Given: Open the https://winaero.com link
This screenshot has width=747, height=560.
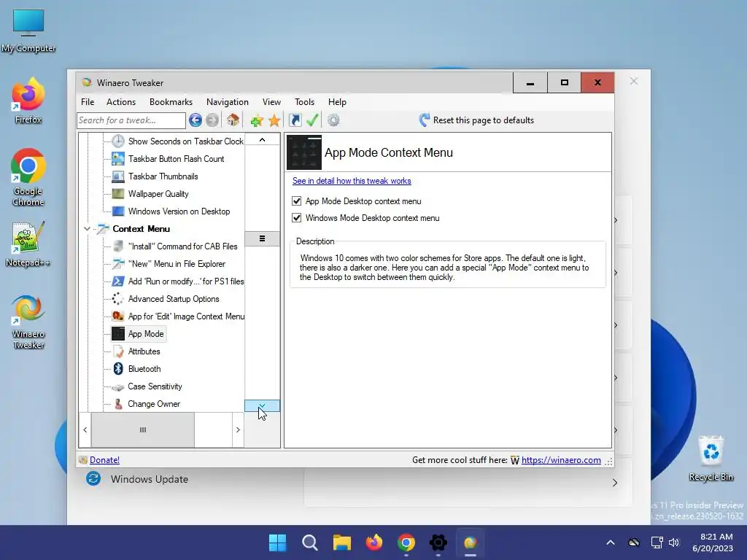Looking at the screenshot, I should pos(561,460).
